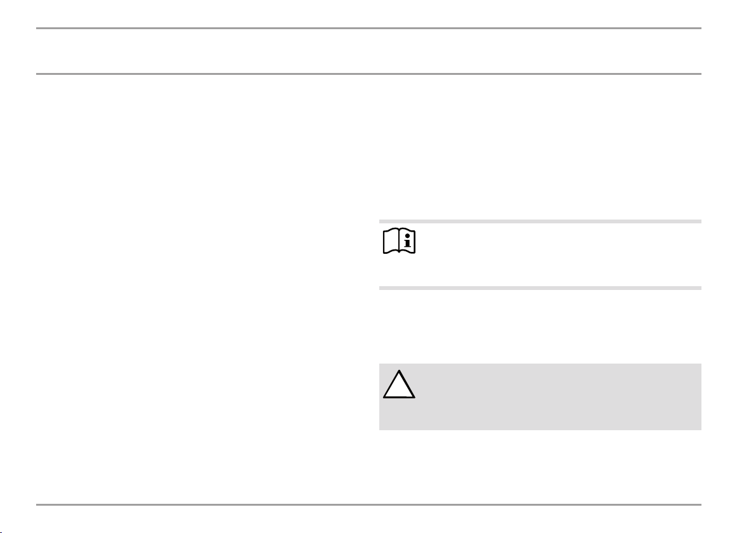Click the open-book information icon
The image size is (756, 533).
point(399,240)
